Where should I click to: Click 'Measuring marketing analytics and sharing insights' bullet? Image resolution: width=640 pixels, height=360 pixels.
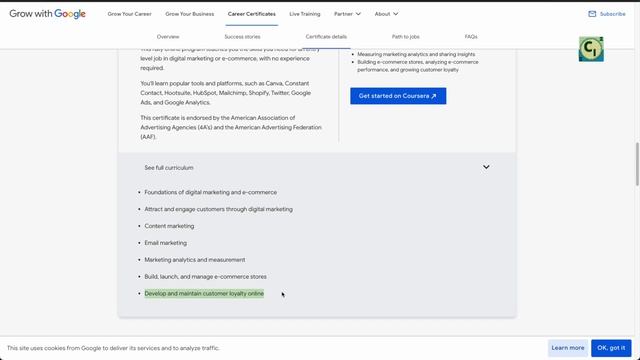(416, 54)
